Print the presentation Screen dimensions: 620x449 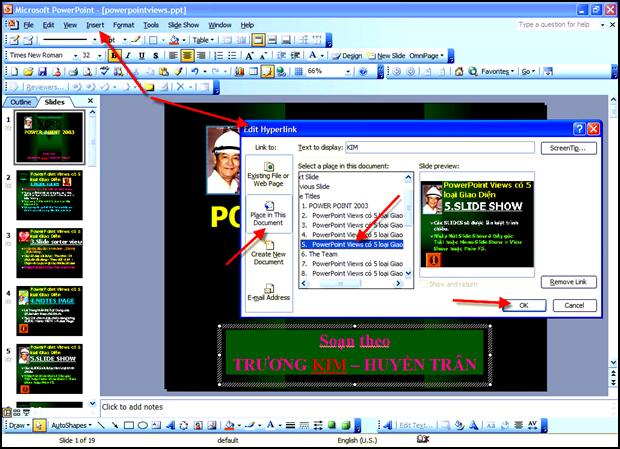74,72
